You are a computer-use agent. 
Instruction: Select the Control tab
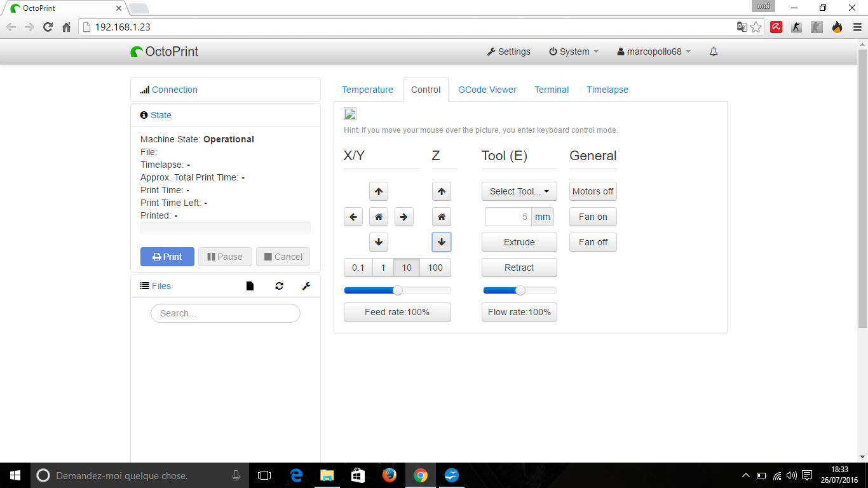(426, 90)
